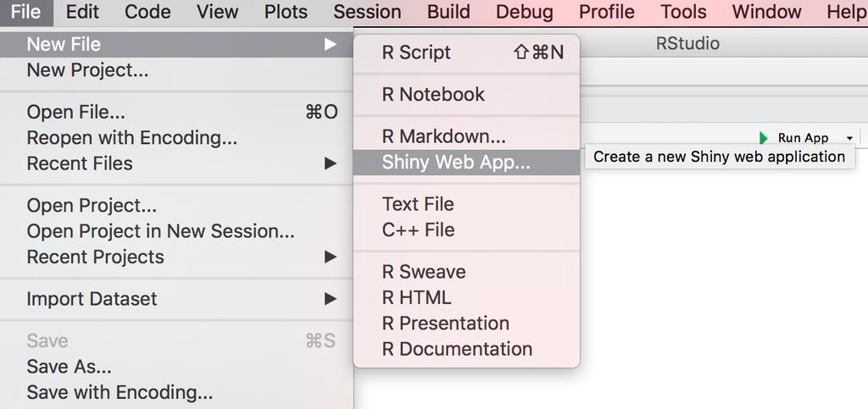868x409 pixels.
Task: Create a new R HTML file
Action: [467, 298]
